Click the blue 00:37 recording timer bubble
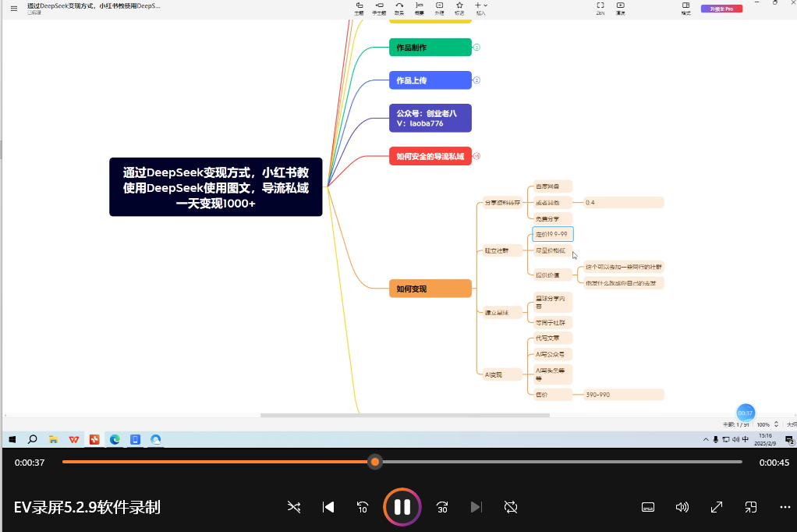This screenshot has height=532, width=797. click(x=746, y=413)
